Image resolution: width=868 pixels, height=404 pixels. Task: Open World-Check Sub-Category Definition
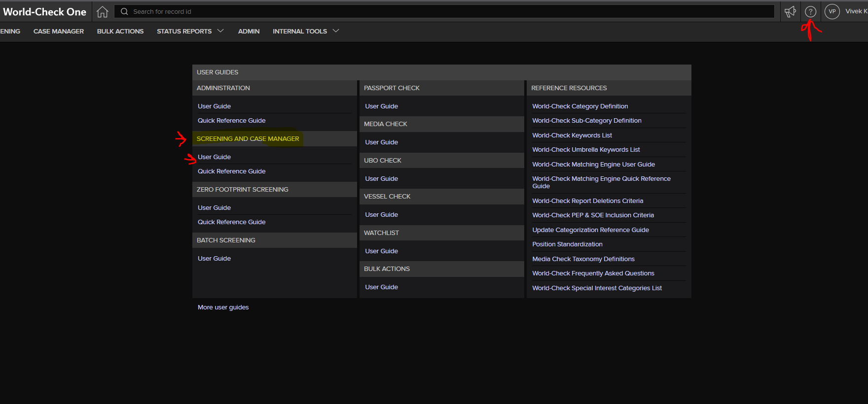coord(587,121)
